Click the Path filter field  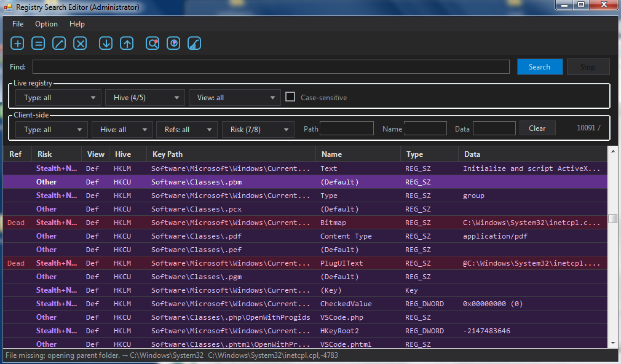point(347,129)
